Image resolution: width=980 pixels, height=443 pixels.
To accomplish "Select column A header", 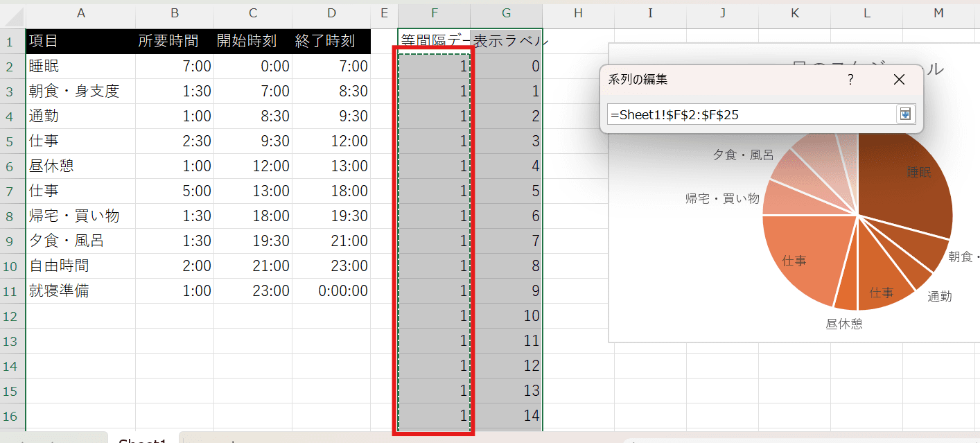I will (x=80, y=13).
